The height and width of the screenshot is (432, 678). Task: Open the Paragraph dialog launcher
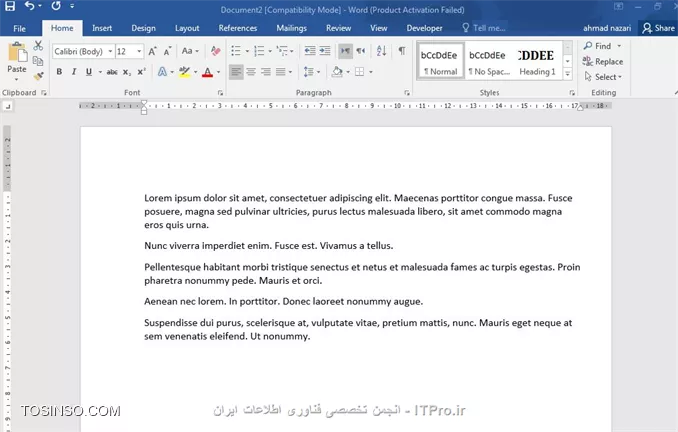coord(407,93)
